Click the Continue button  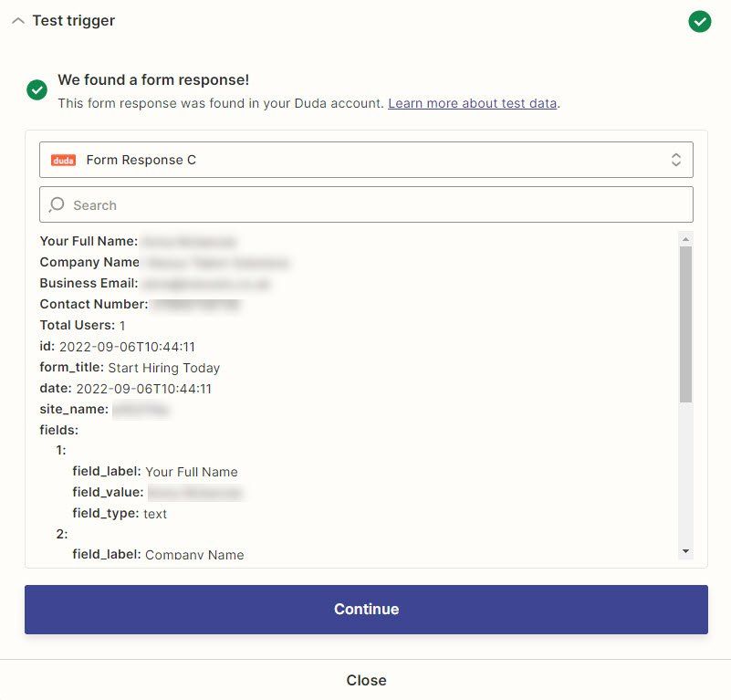click(366, 609)
